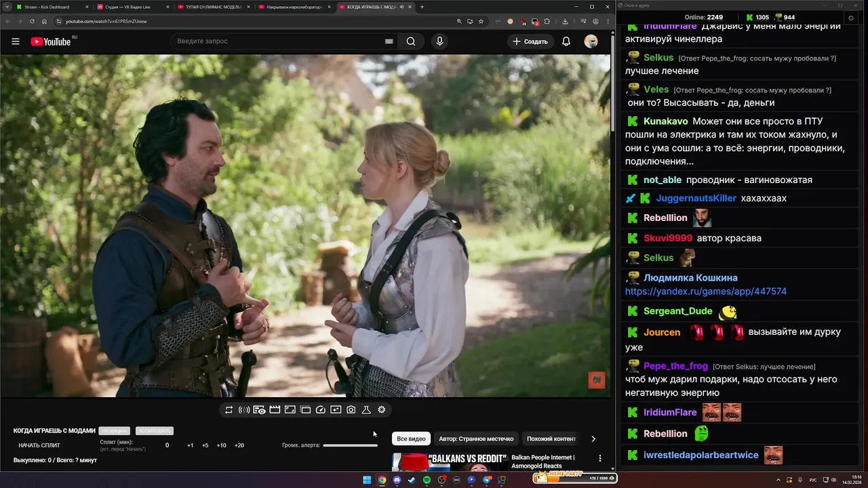Click username JuggernautsKiller in chat

pos(696,198)
